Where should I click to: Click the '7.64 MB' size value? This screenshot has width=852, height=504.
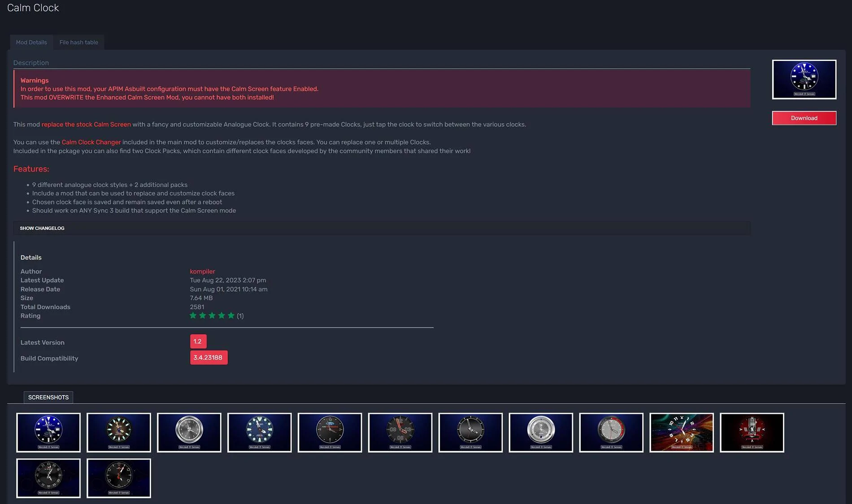pyautogui.click(x=201, y=298)
